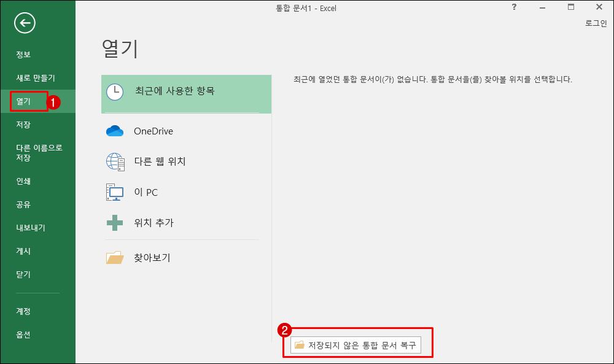The width and height of the screenshot is (614, 364).
Task: Navigate to 인쇄
Action: [x=23, y=180]
